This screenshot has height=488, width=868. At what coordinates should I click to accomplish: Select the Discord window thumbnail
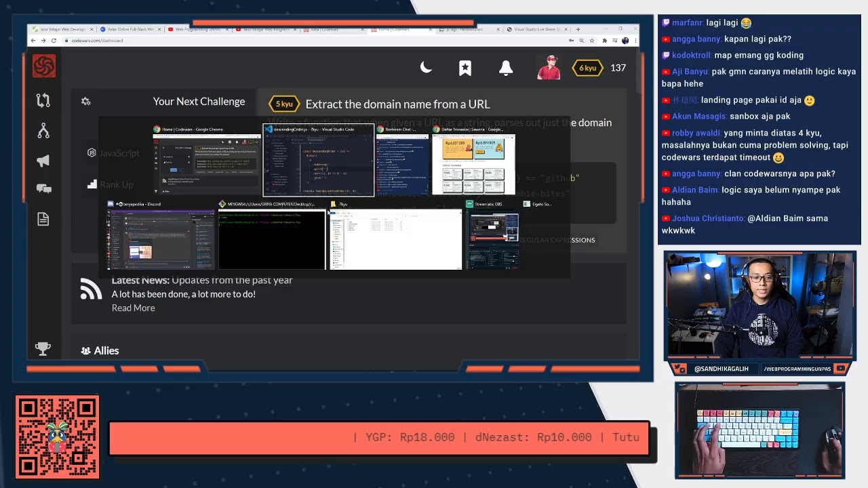161,235
